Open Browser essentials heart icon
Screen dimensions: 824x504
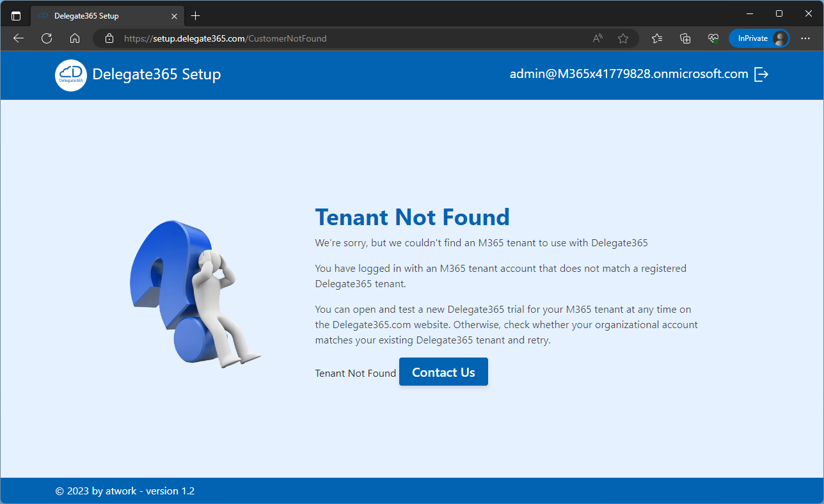pyautogui.click(x=713, y=38)
